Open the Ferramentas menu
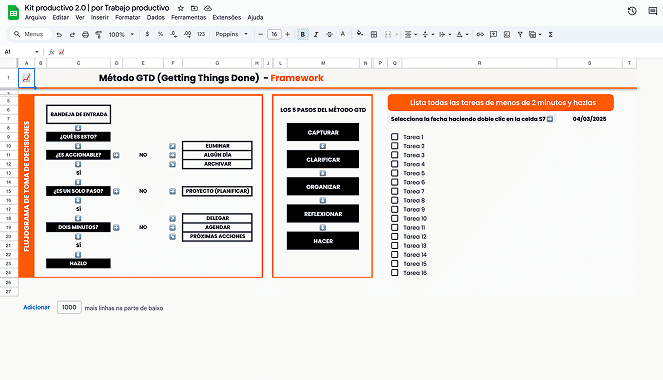 point(189,17)
